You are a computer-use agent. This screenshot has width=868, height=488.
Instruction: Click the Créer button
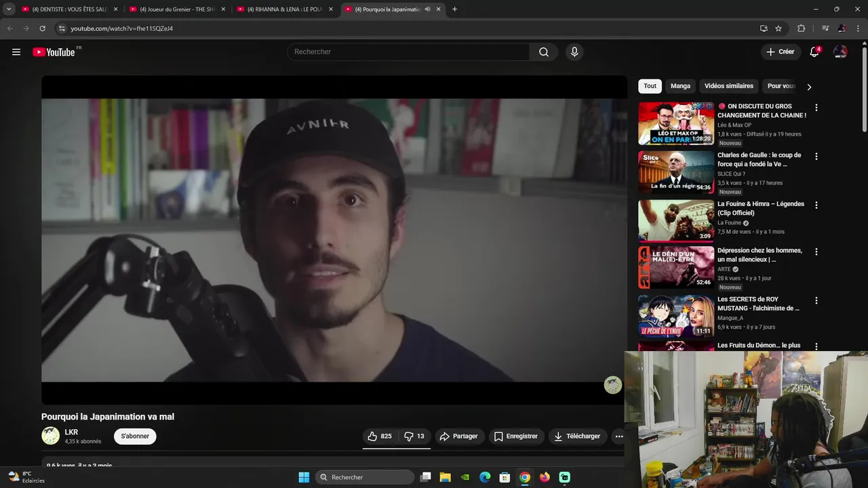point(781,52)
